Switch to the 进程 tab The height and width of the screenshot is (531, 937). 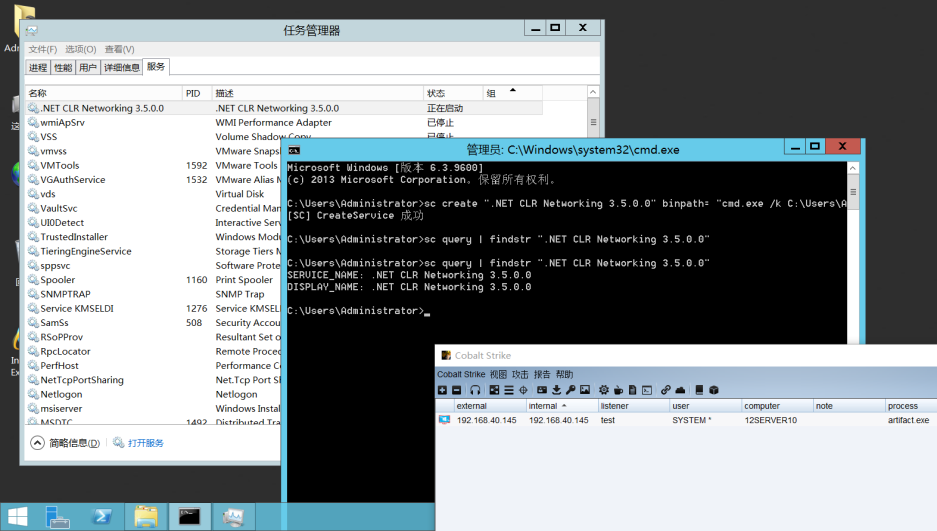click(x=38, y=67)
